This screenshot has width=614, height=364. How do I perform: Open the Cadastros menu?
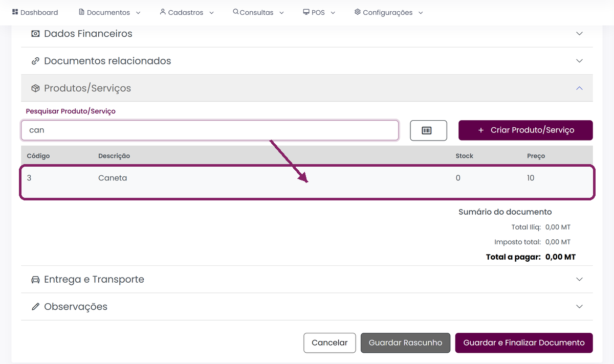tap(187, 12)
